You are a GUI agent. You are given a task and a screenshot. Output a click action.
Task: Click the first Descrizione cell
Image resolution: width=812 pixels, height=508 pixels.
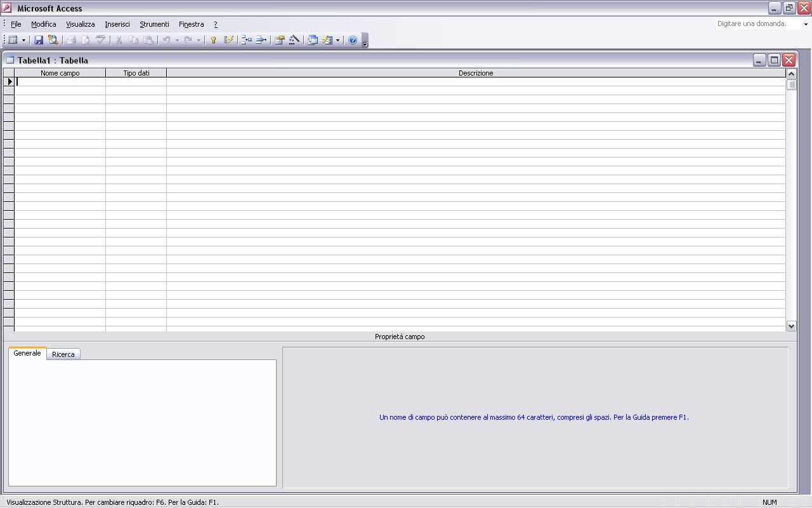(x=476, y=81)
